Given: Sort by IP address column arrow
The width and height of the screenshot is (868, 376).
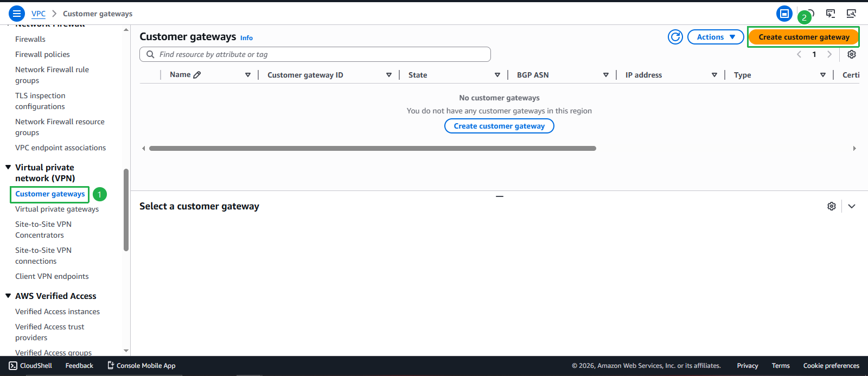Looking at the screenshot, I should coord(714,75).
